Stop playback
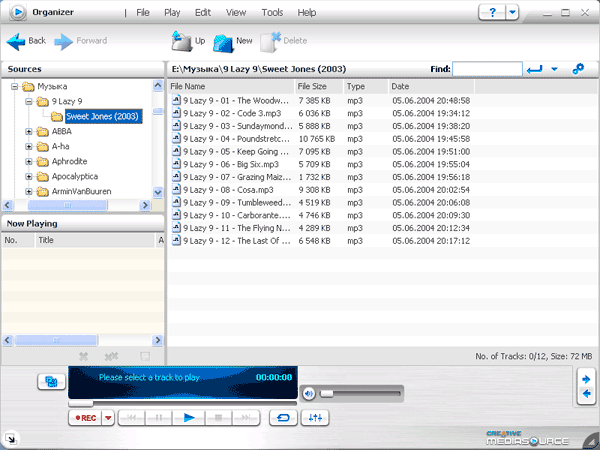The width and height of the screenshot is (600, 450). click(x=218, y=418)
